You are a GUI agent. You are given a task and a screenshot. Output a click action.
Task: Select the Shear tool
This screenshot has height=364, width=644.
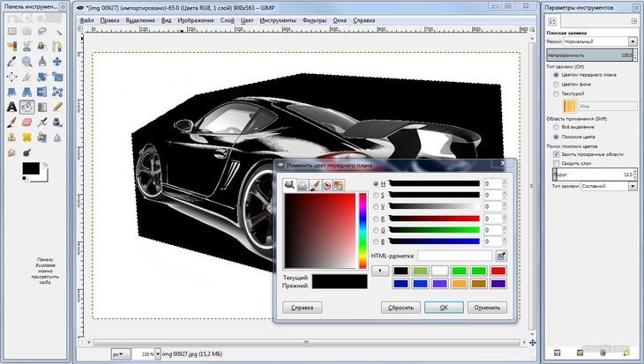point(12,92)
